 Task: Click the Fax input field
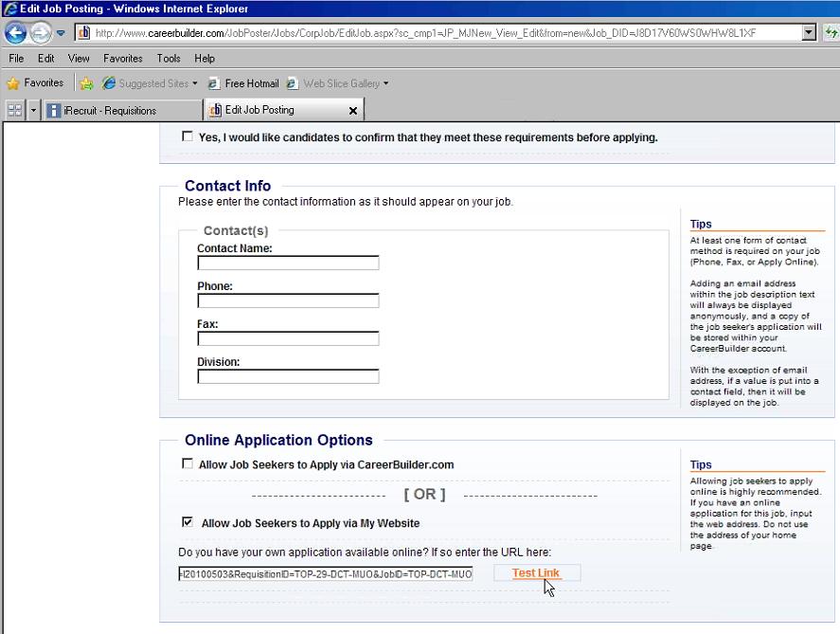pyautogui.click(x=288, y=338)
